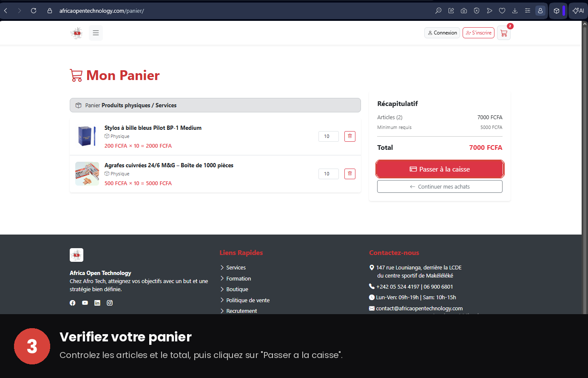588x378 pixels.
Task: Click the Total 7000 FCFA amount
Action: point(486,147)
